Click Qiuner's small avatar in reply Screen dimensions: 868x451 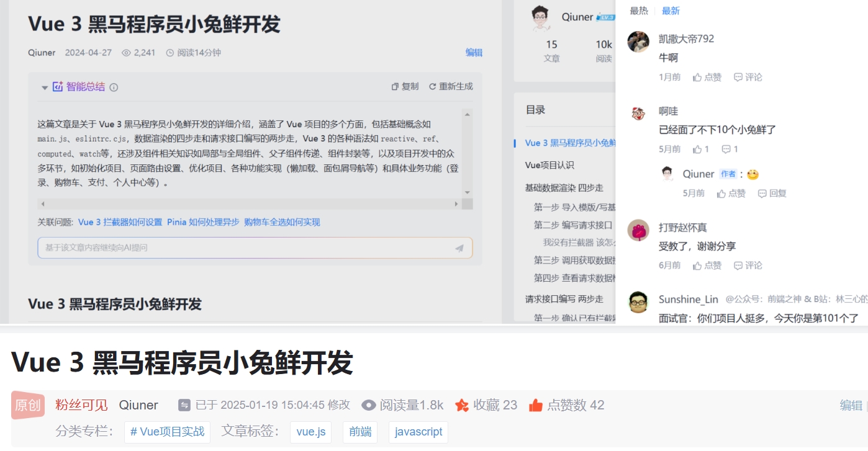[x=667, y=174]
